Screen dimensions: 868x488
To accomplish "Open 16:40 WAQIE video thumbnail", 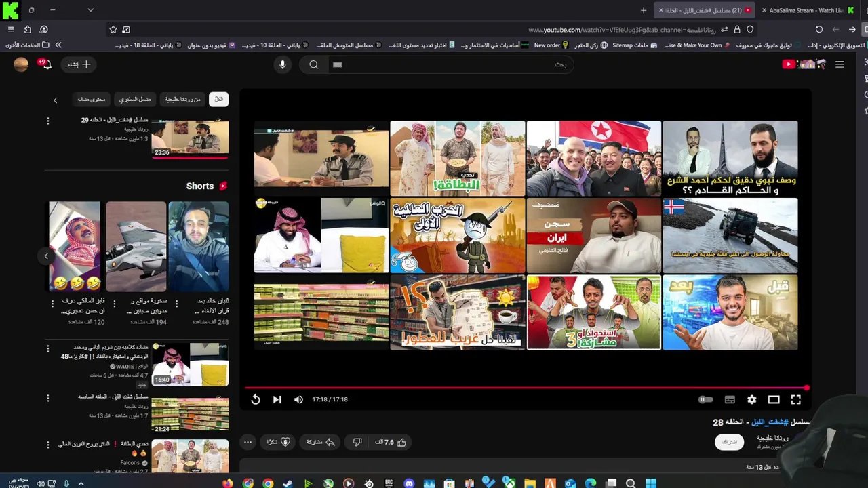I will [x=190, y=364].
